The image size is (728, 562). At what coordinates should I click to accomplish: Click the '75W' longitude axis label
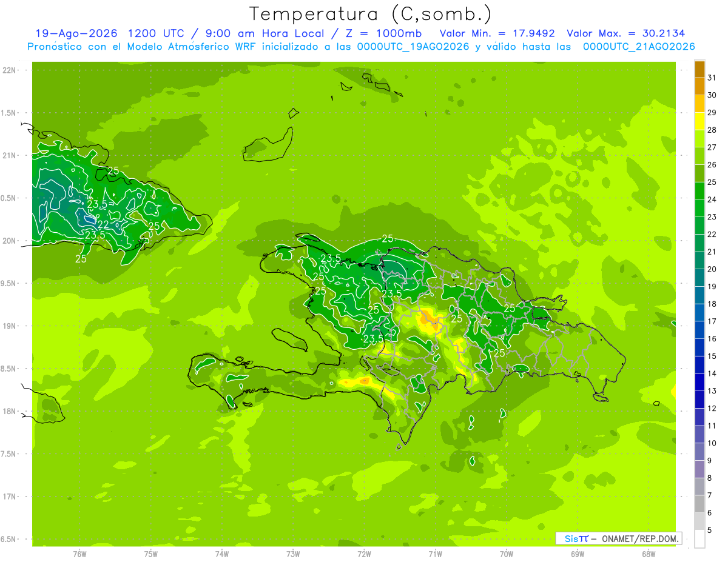(151, 554)
